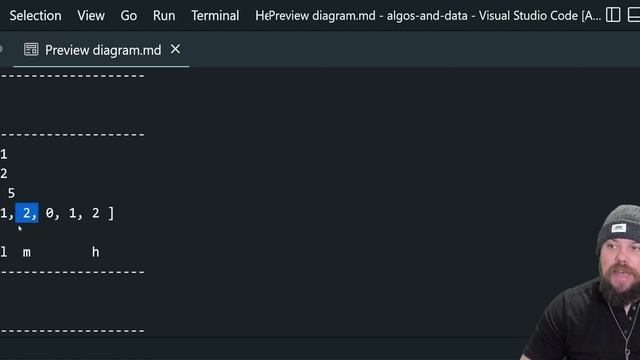Click the "h" pointer label
This screenshot has width=640, height=360.
point(96,252)
